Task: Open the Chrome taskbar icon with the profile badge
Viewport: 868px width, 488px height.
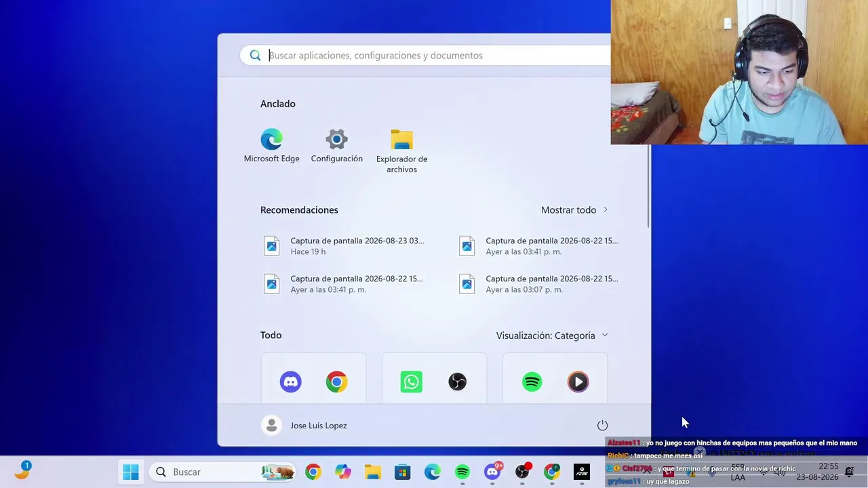Action: (x=552, y=472)
